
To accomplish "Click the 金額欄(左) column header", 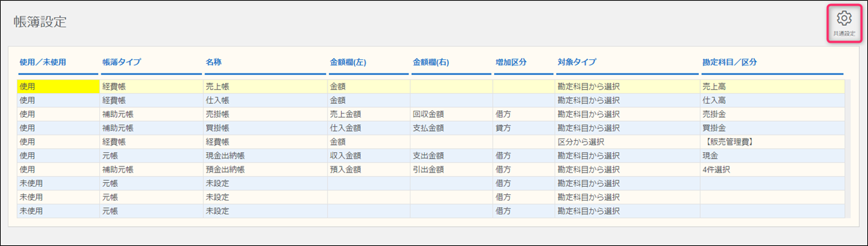I will click(x=349, y=62).
